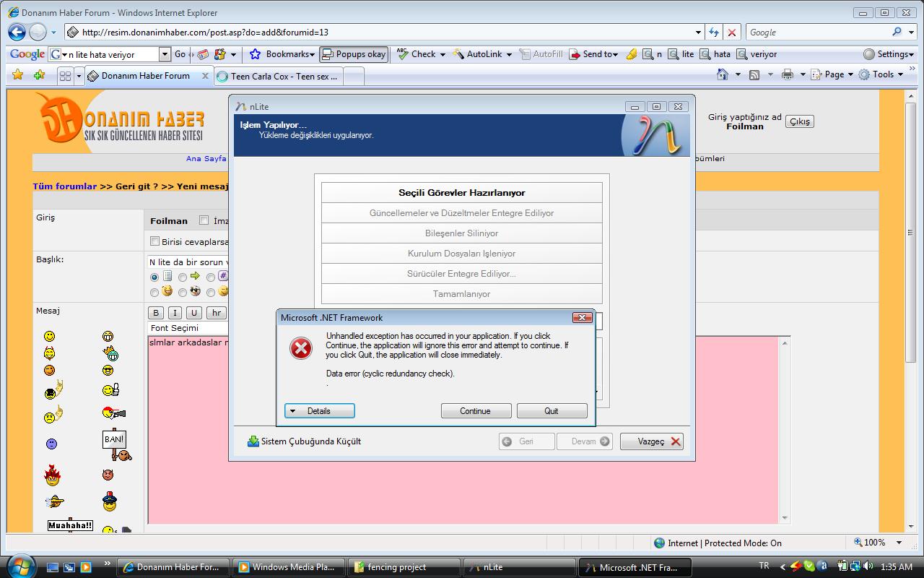Open the Quick Tabs grid icon
This screenshot has height=578, width=924.
click(x=65, y=76)
